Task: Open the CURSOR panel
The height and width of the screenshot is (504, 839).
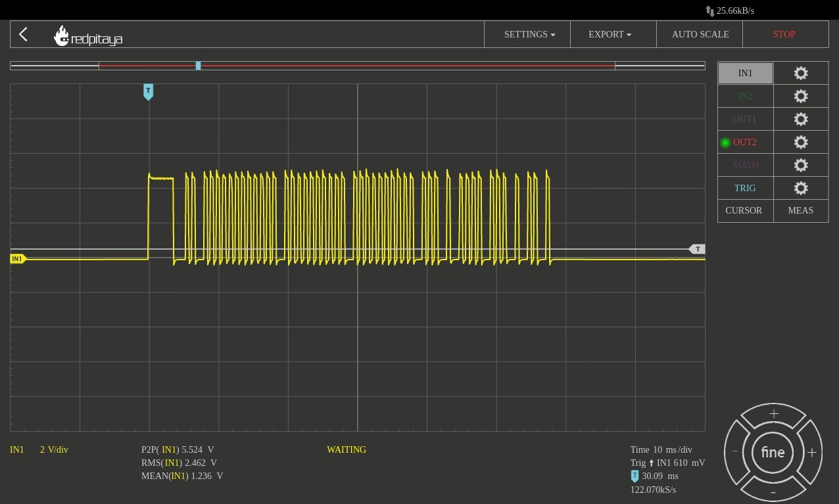Action: 745,210
